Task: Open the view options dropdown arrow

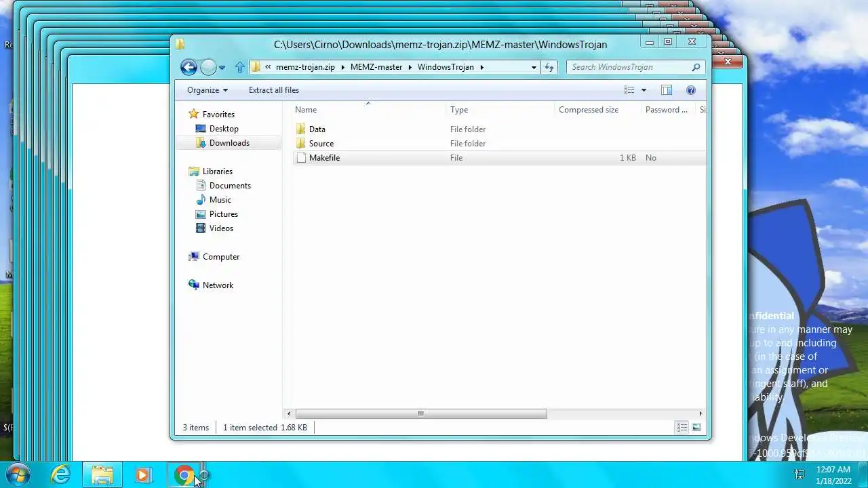Action: (644, 90)
